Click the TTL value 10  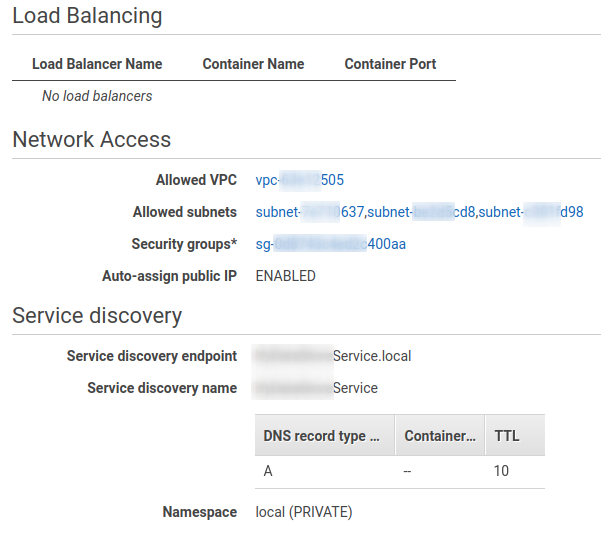tap(501, 471)
